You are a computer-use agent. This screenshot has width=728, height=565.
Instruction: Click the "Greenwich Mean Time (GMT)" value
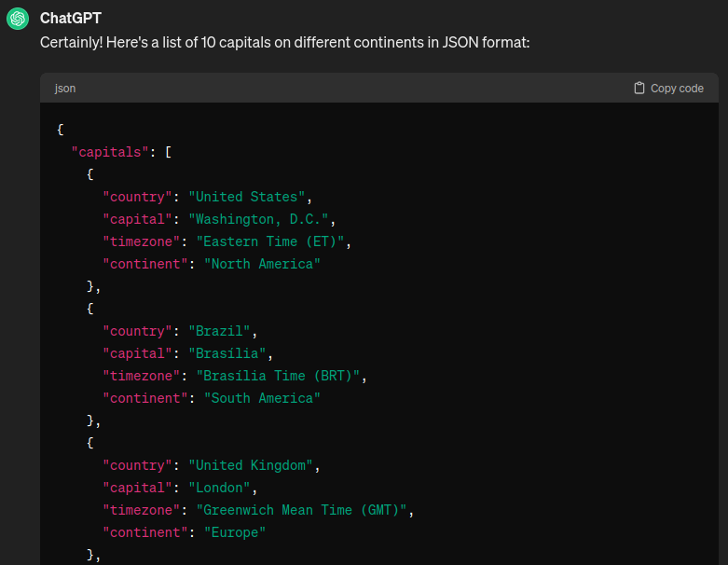pyautogui.click(x=304, y=510)
